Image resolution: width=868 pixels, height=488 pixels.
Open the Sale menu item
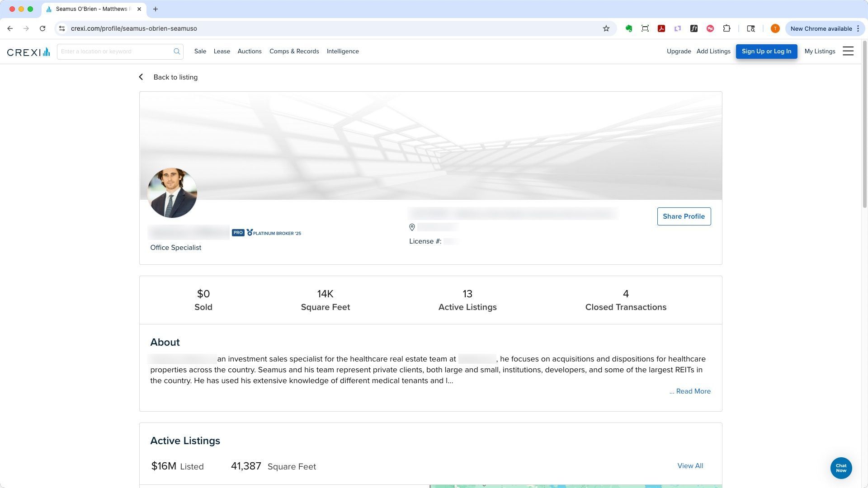200,52
